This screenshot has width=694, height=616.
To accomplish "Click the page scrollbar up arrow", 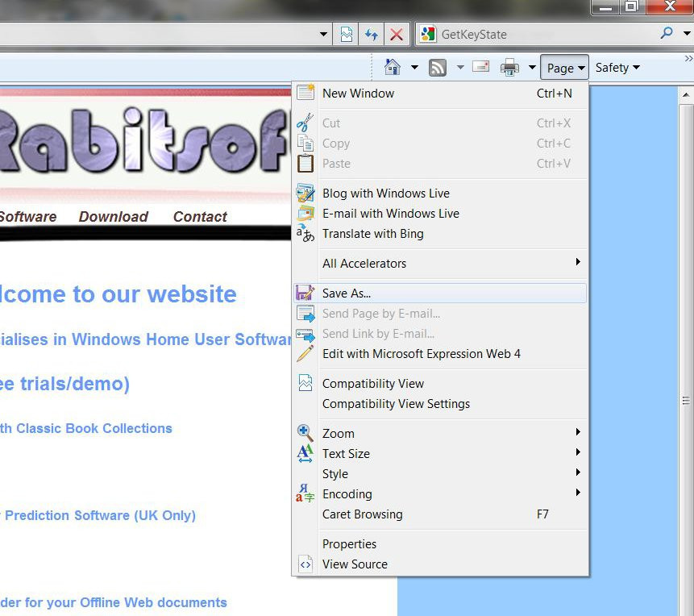I will (686, 94).
